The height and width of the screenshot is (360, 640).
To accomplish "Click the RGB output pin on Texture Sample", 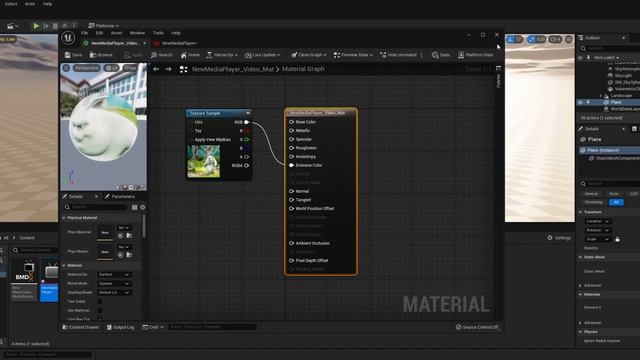I will point(247,122).
